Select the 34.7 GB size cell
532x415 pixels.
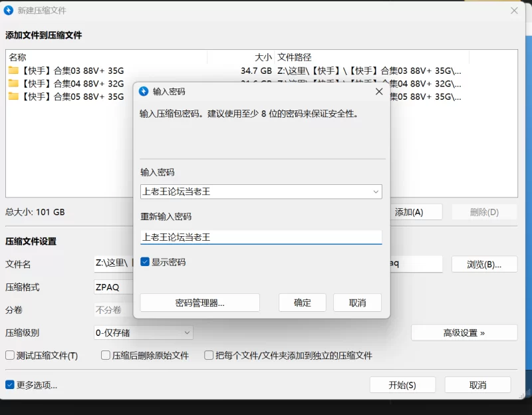tap(256, 70)
